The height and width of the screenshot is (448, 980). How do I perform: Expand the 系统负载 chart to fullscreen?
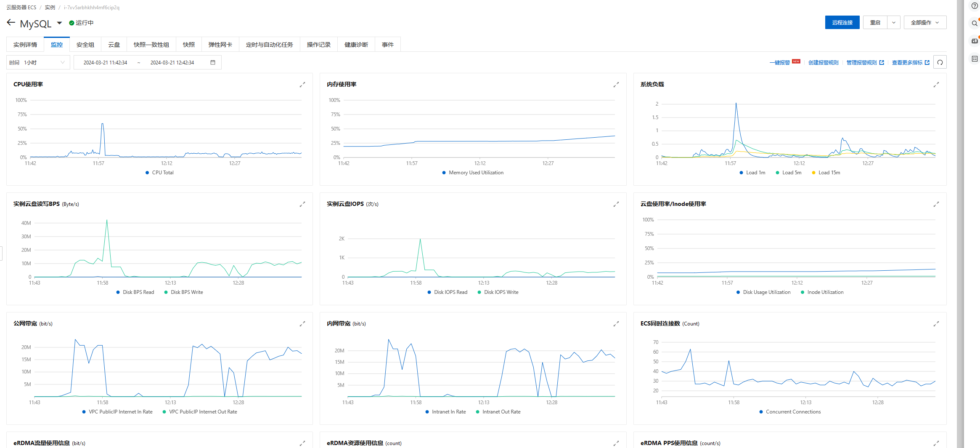(x=936, y=85)
